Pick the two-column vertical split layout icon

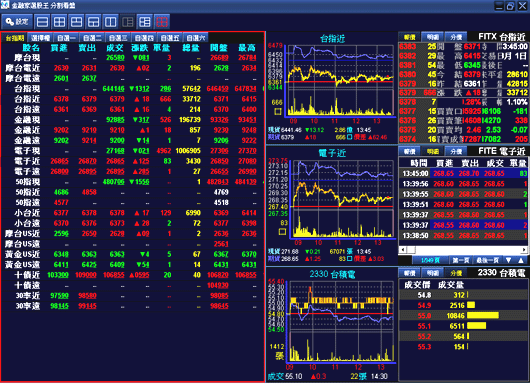pos(111,22)
